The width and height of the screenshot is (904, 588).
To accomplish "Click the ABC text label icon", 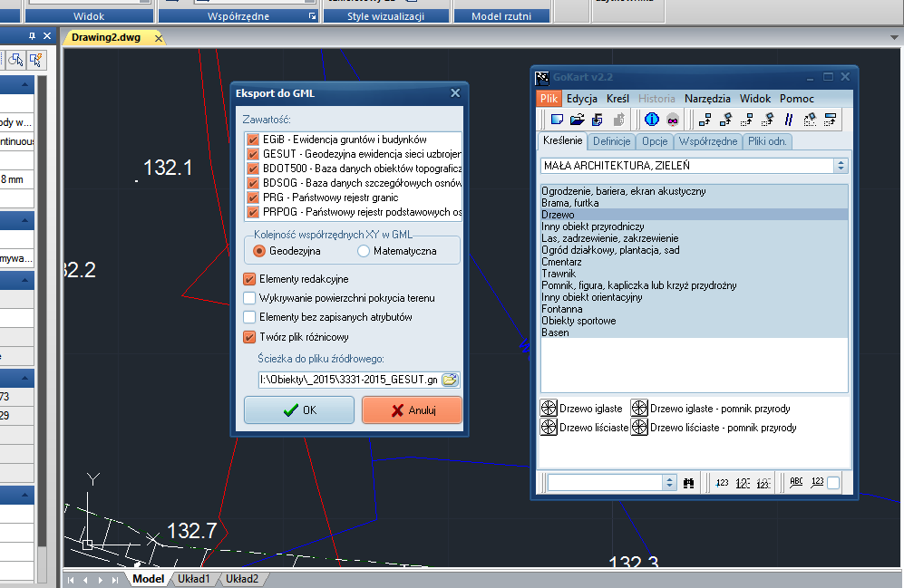I will point(797,483).
